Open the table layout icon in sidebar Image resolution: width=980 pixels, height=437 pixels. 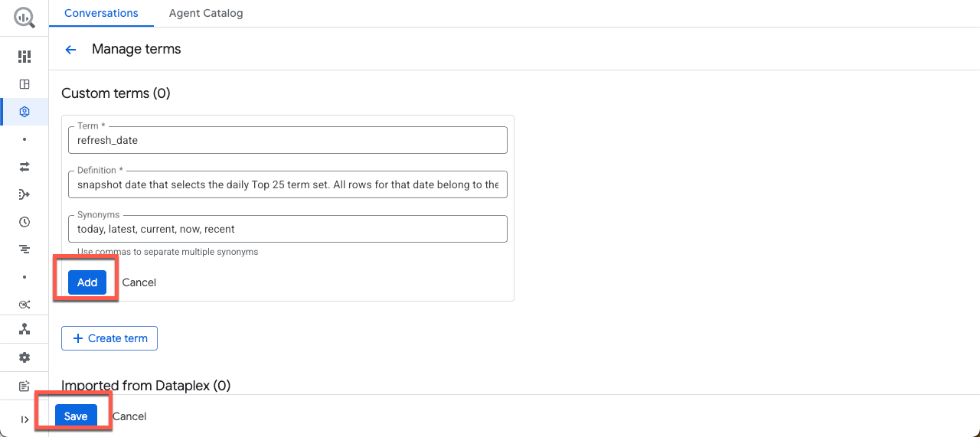click(24, 84)
